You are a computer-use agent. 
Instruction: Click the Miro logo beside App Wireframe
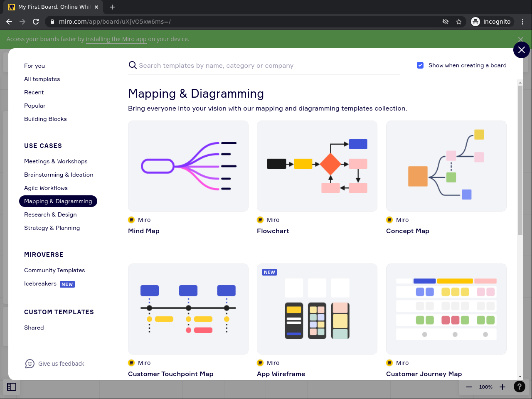coord(260,363)
